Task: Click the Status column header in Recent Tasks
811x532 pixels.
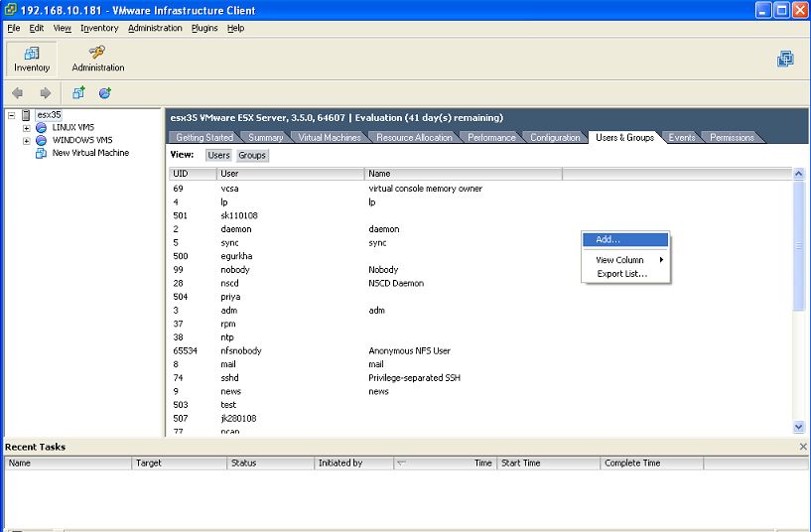Action: 271,464
